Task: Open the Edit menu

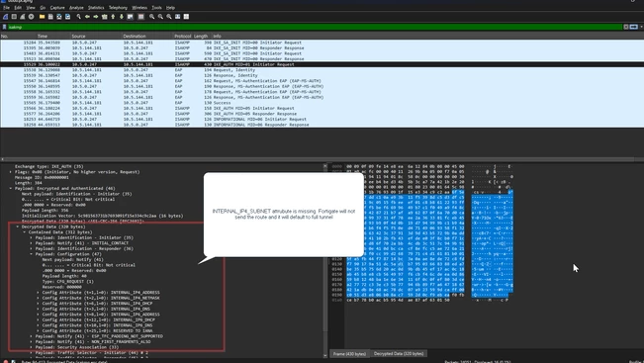Action: click(18, 7)
